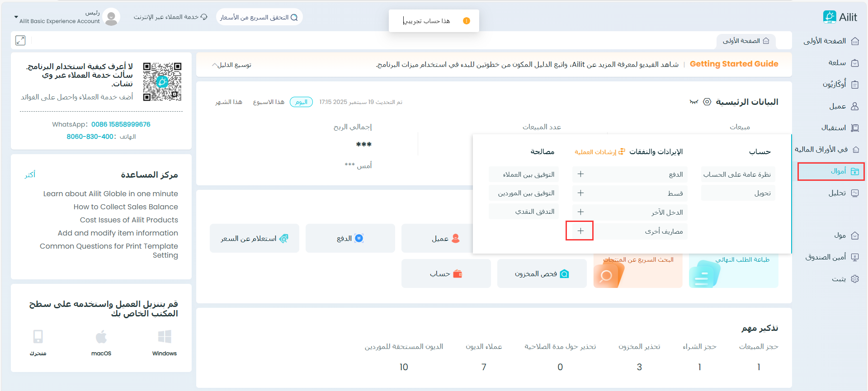Image resolution: width=868 pixels, height=391 pixels.
Task: Collapse the guide with توسيع الدليل
Action: 231,65
